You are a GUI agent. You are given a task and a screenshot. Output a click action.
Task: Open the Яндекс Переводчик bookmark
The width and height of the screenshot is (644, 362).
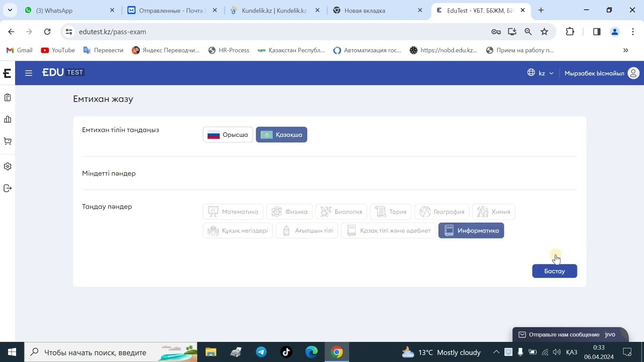click(x=166, y=50)
